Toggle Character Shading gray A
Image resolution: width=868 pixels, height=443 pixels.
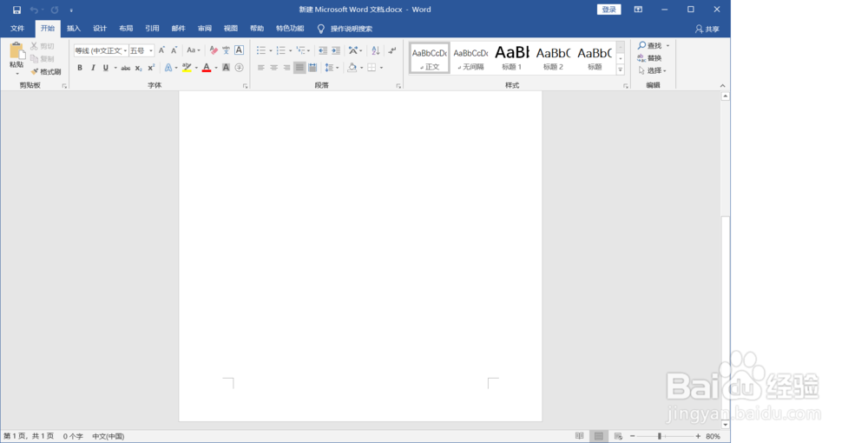[x=226, y=68]
